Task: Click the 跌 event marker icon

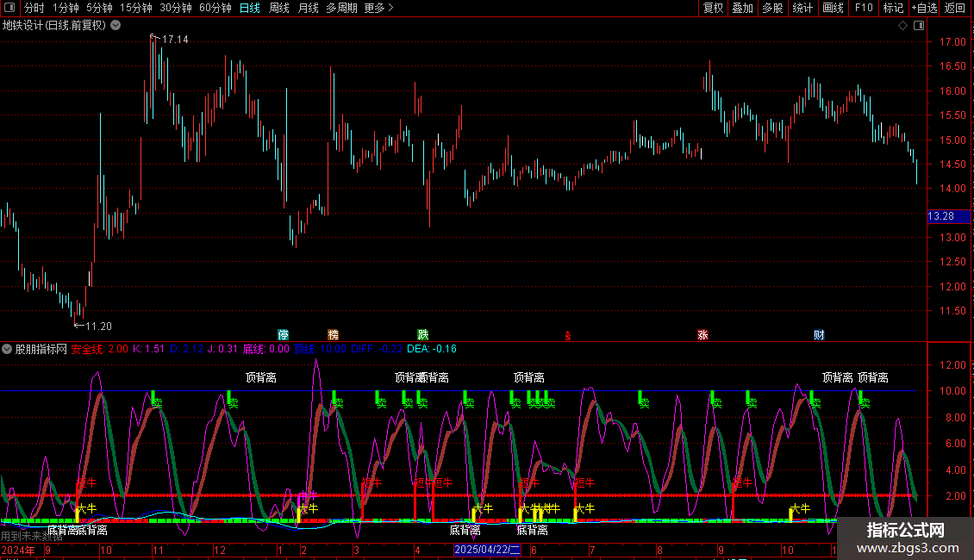Action: 423,334
